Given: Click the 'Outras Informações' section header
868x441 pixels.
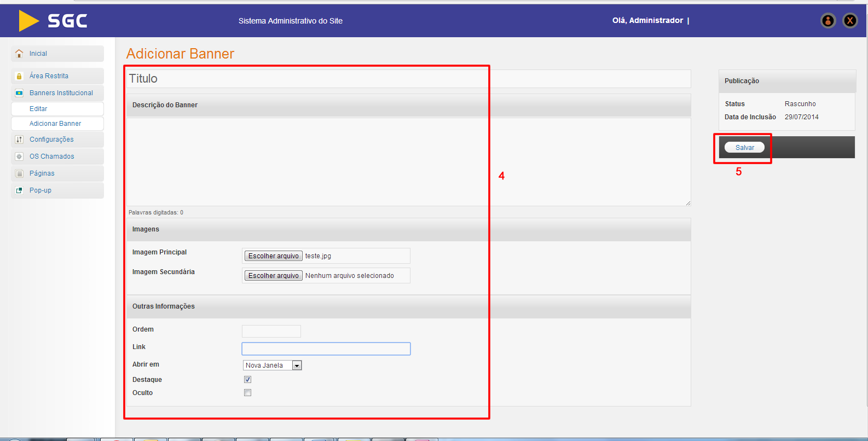Looking at the screenshot, I should coord(408,306).
